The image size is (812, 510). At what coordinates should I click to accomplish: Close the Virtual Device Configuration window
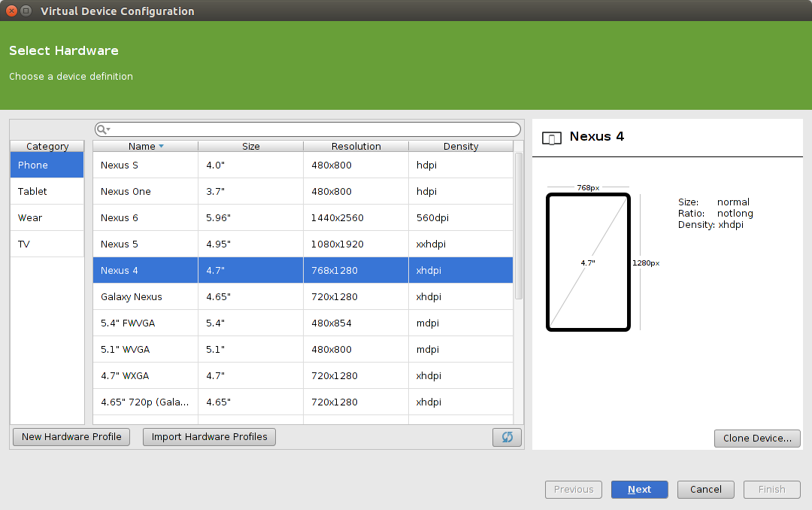(11, 11)
